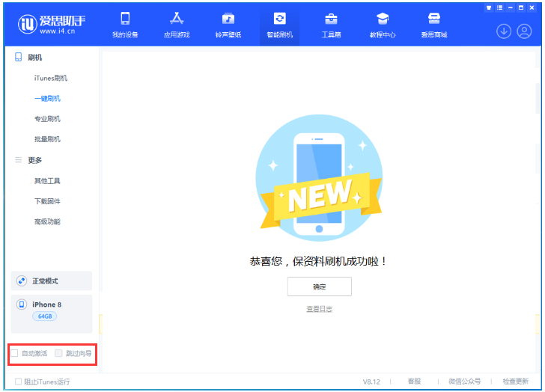Open 高级功能 in sidebar
This screenshot has height=392, width=545.
click(x=47, y=221)
